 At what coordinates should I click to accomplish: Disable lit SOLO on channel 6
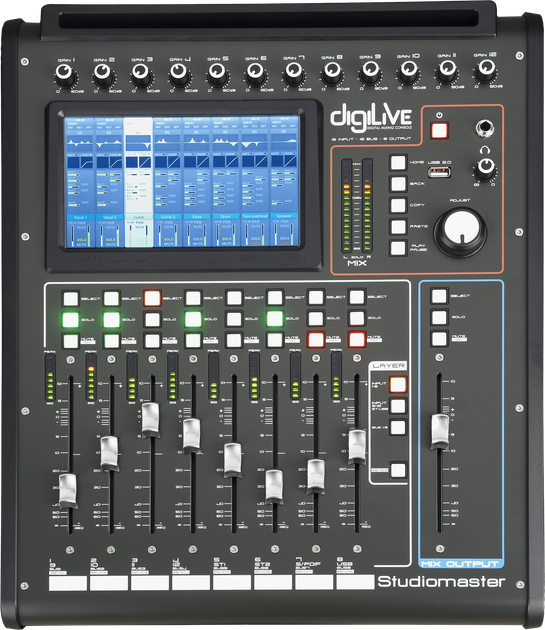(x=275, y=319)
